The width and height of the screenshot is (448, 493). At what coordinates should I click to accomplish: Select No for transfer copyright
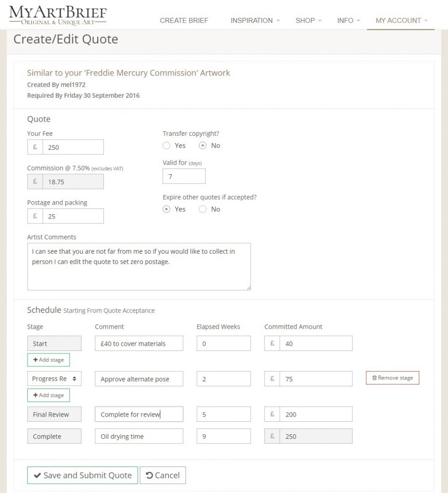[203, 145]
